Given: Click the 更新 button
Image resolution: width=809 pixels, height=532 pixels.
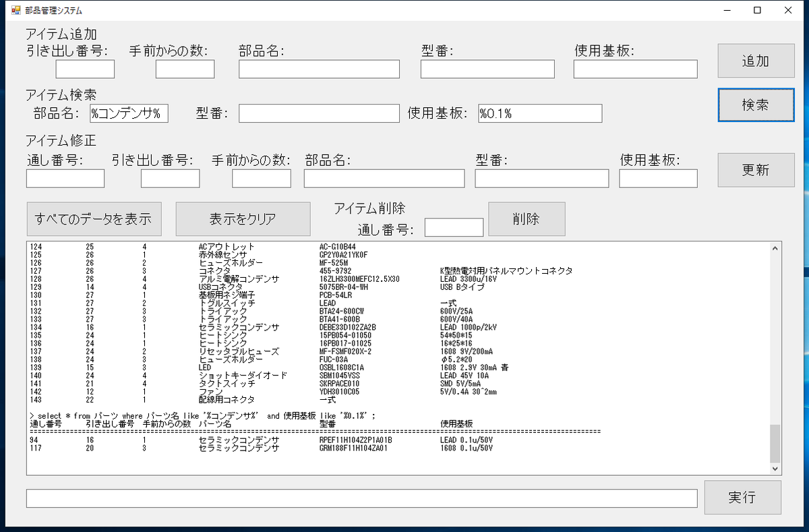Looking at the screenshot, I should [x=756, y=170].
